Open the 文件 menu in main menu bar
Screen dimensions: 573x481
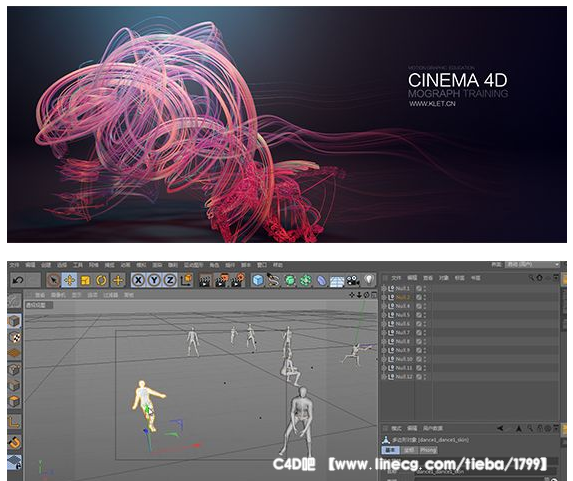14,265
